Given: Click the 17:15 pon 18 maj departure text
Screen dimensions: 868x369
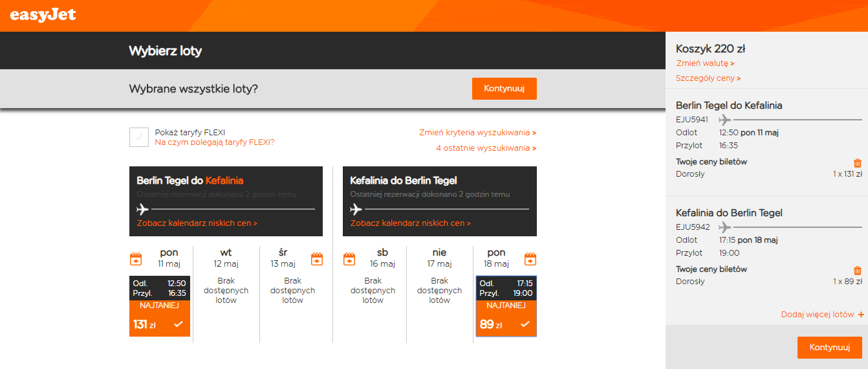Looking at the screenshot, I should click(748, 240).
